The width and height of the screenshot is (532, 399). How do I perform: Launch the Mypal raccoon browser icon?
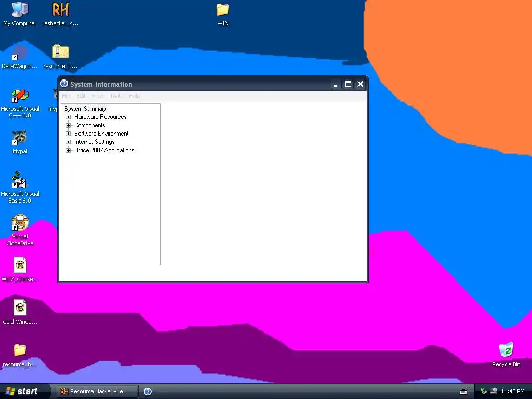[20, 137]
